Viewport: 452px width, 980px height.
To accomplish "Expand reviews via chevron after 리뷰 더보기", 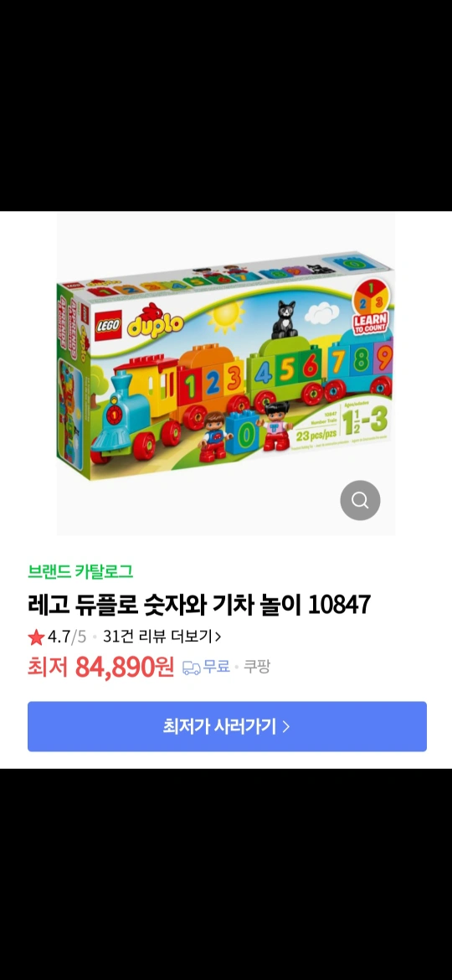I will 218,637.
